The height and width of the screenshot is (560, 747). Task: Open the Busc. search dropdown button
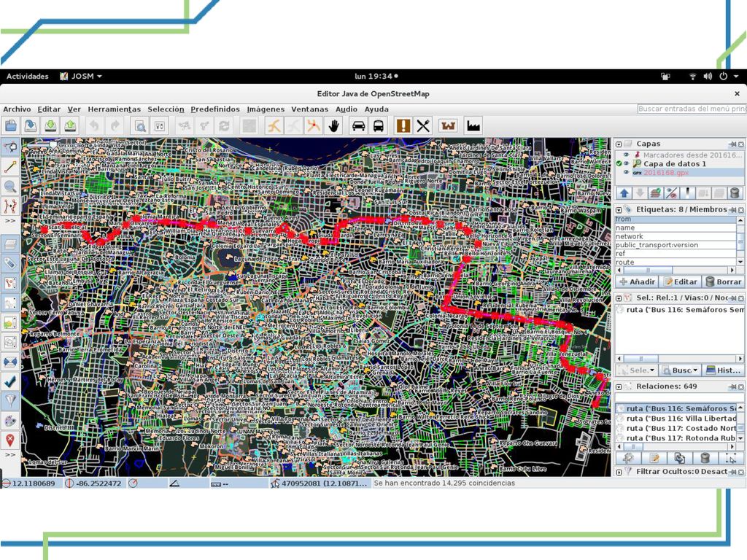click(681, 370)
